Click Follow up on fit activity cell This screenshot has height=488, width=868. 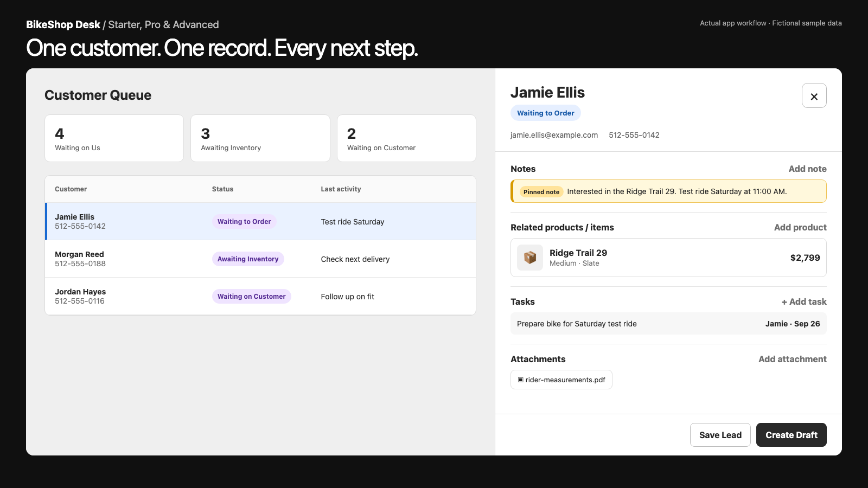pyautogui.click(x=347, y=297)
